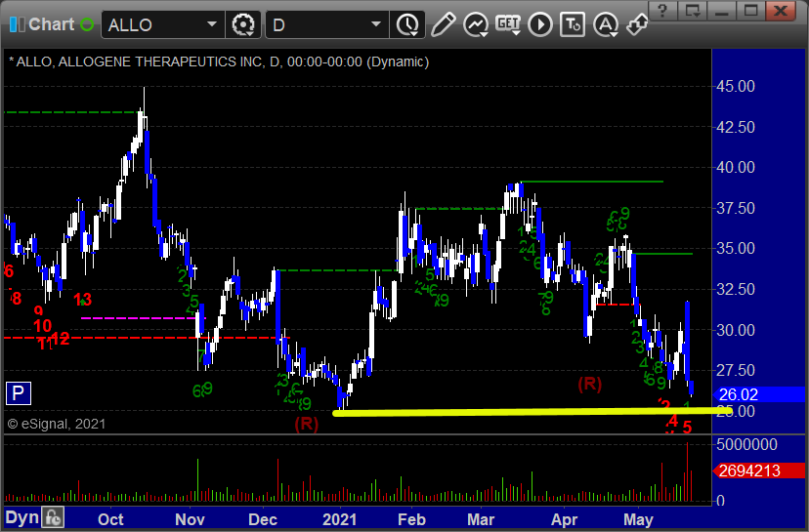Click the Oct label on time axis

click(x=110, y=519)
